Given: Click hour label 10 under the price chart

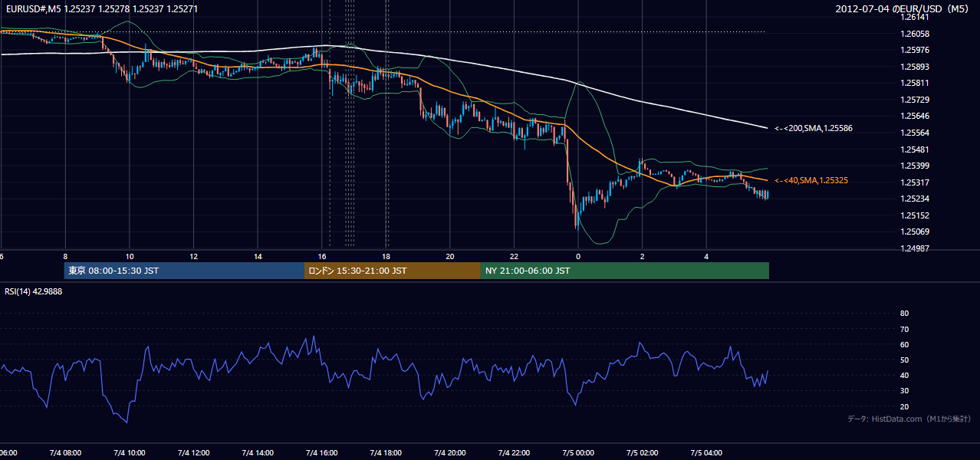Looking at the screenshot, I should [x=130, y=257].
